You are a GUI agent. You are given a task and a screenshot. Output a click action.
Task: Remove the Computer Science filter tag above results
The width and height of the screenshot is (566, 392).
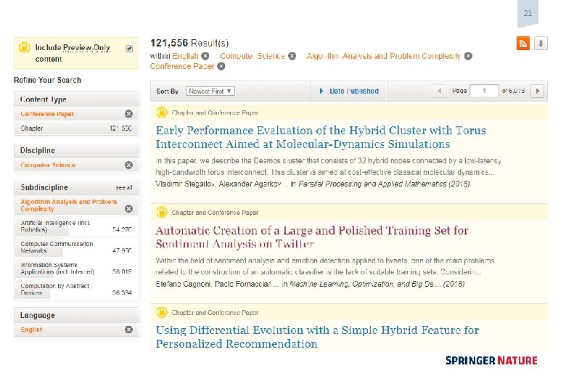292,56
